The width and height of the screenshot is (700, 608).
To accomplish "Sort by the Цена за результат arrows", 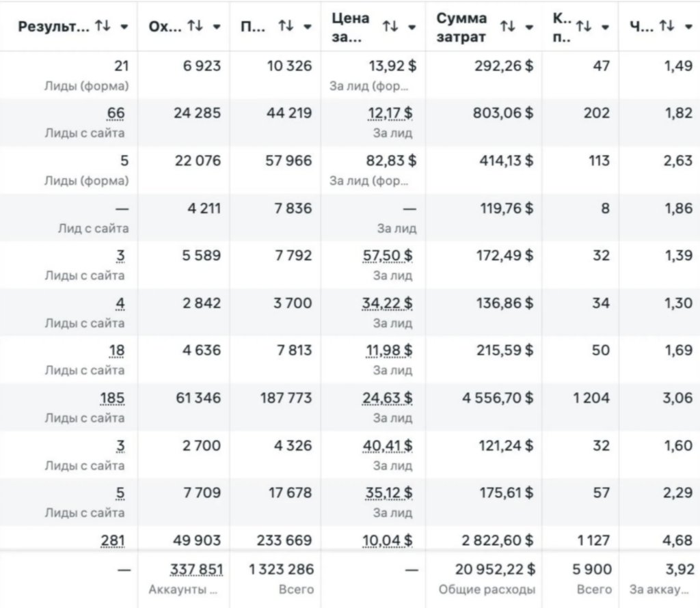I will coord(390,27).
